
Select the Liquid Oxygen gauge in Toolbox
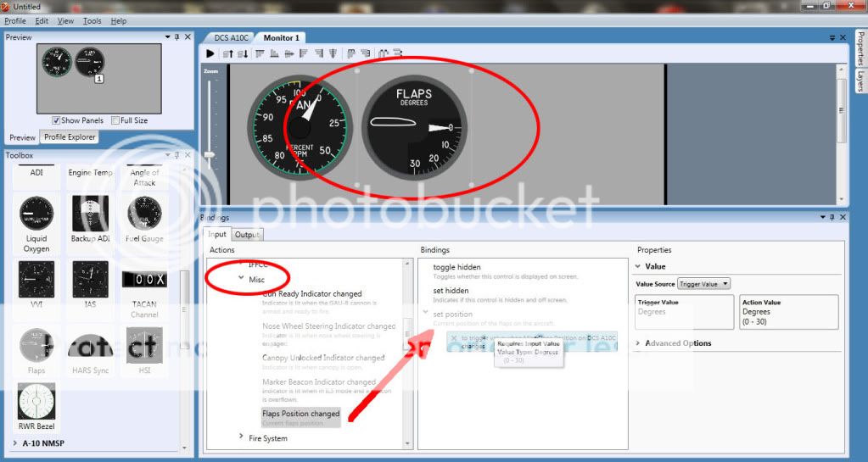[36, 224]
